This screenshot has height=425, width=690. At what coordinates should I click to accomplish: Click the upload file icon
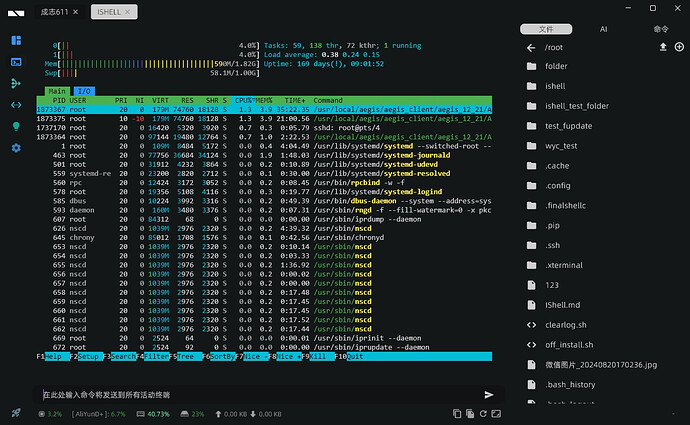[663, 47]
